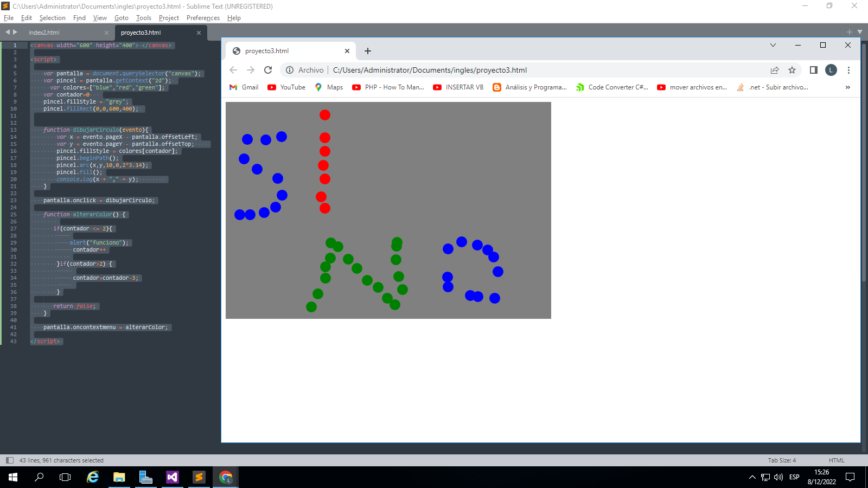868x488 pixels.
Task: Click Chrome's forward navigation arrow
Action: [251, 70]
